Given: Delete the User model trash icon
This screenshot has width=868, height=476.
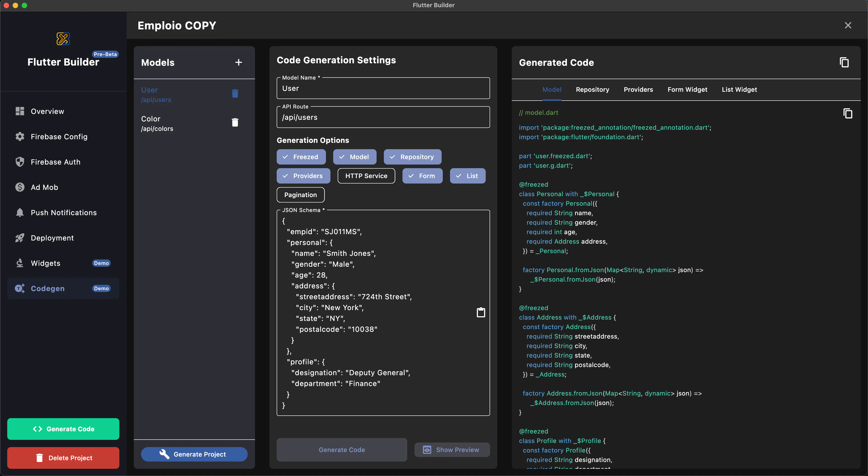Looking at the screenshot, I should tap(235, 93).
